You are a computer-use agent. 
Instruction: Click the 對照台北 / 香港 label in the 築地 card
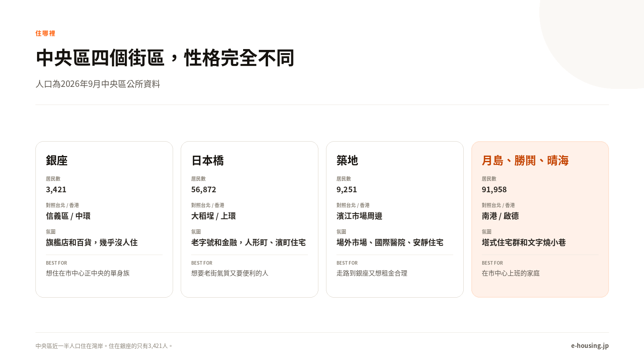[353, 205]
